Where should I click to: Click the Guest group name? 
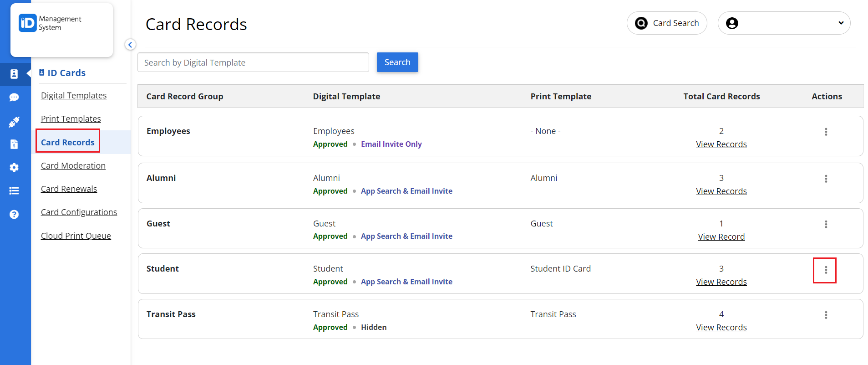pos(158,223)
